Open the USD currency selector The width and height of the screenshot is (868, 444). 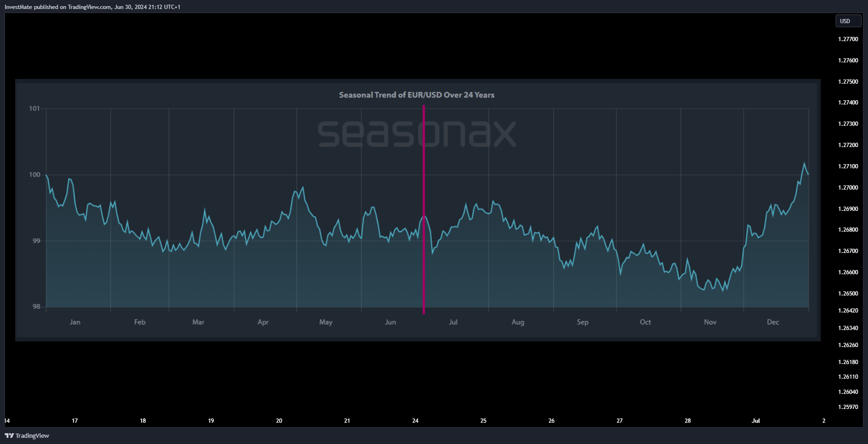coord(848,21)
